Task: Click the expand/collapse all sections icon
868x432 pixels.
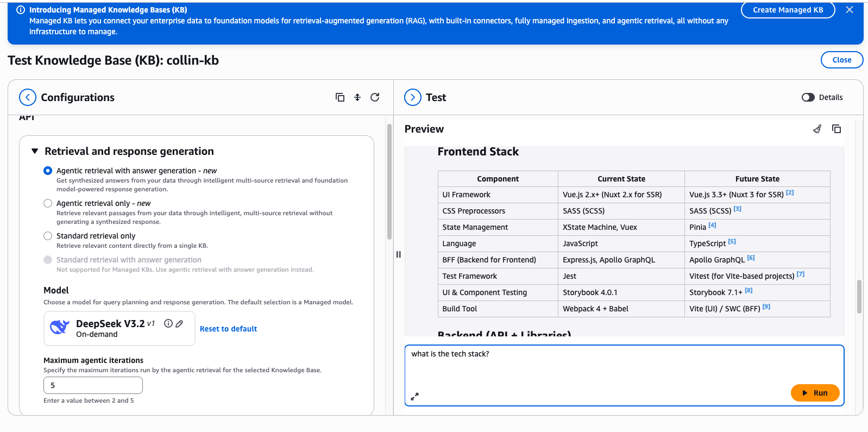Action: (x=357, y=97)
